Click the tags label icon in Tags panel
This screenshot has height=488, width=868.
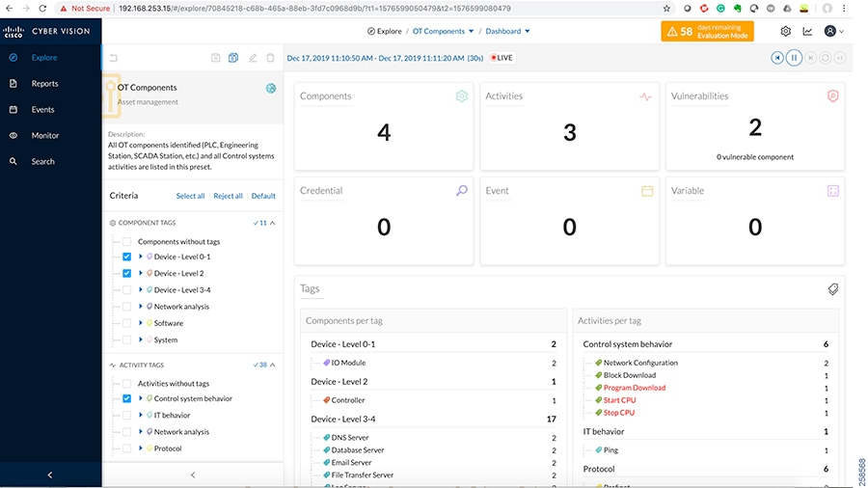click(x=832, y=288)
